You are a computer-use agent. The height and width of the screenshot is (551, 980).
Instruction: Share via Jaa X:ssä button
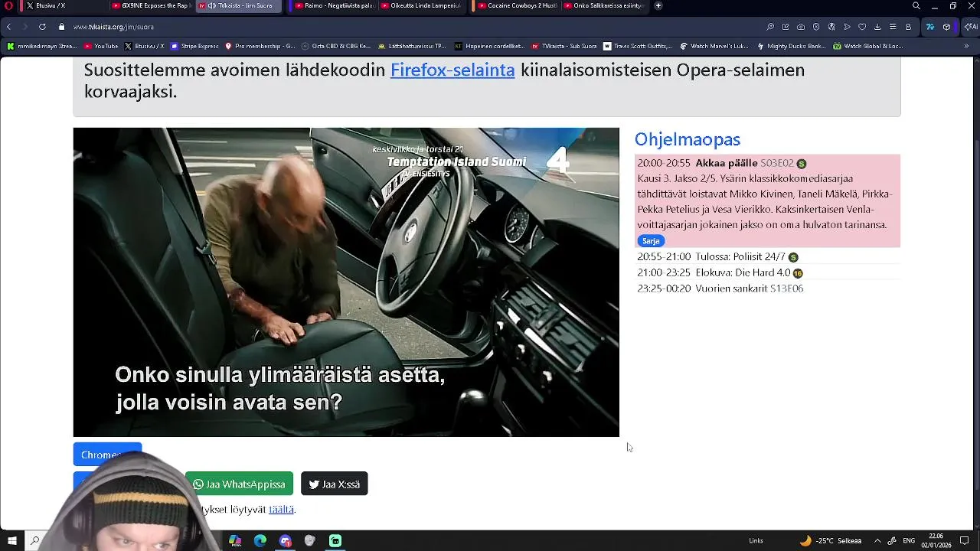point(335,484)
